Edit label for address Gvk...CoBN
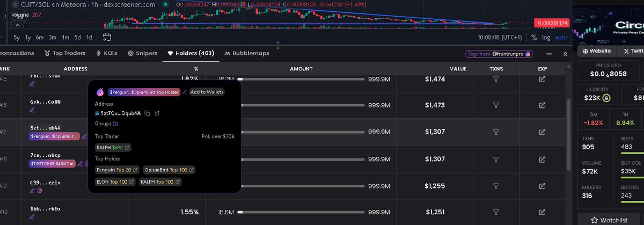Screen dimensions: 644x225 [x=32, y=110]
